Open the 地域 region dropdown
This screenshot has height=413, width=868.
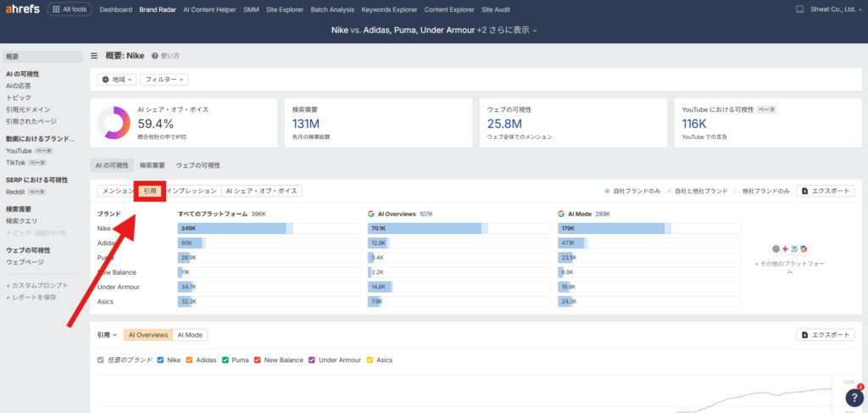click(117, 80)
